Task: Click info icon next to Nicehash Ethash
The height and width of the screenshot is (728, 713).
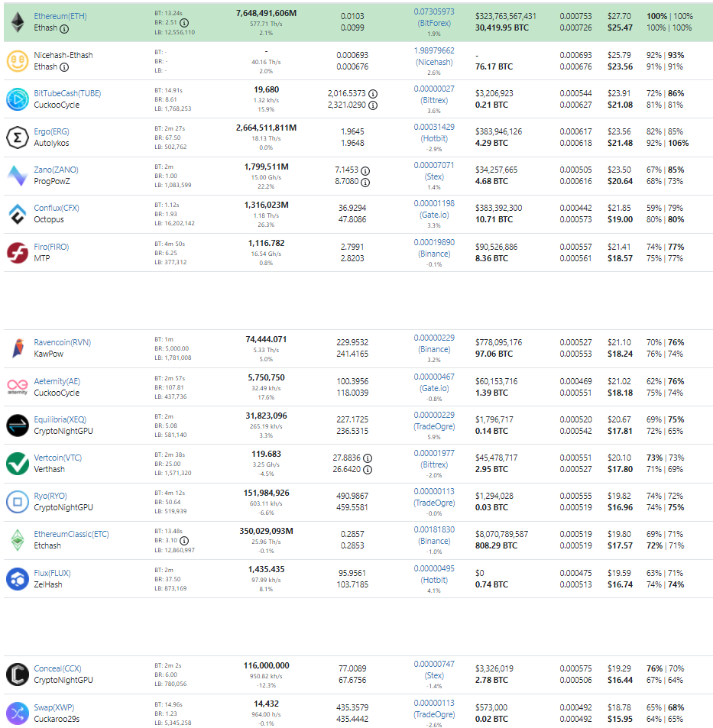Action: pos(64,67)
